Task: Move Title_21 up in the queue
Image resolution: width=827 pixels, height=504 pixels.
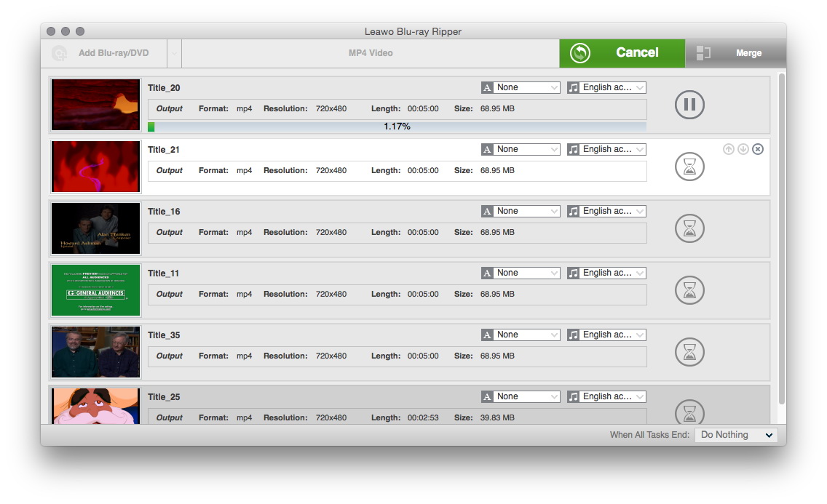Action: [728, 149]
